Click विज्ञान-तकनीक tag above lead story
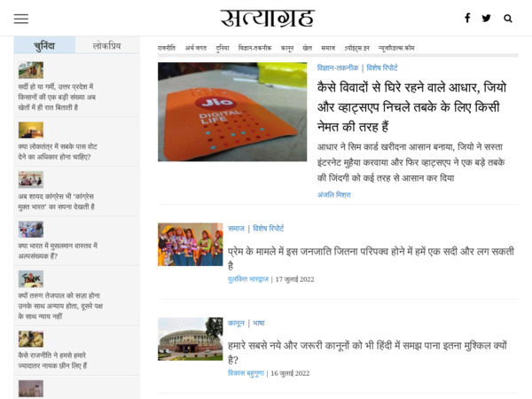 [338, 68]
